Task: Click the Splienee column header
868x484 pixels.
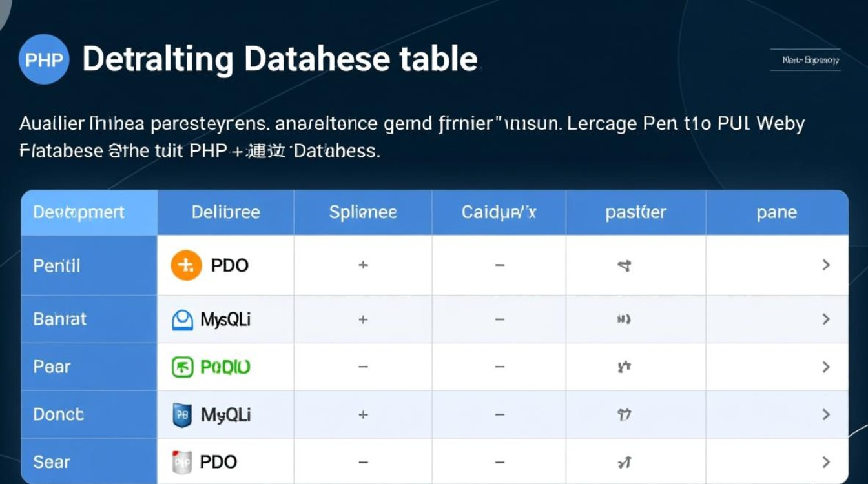Action: click(x=363, y=212)
